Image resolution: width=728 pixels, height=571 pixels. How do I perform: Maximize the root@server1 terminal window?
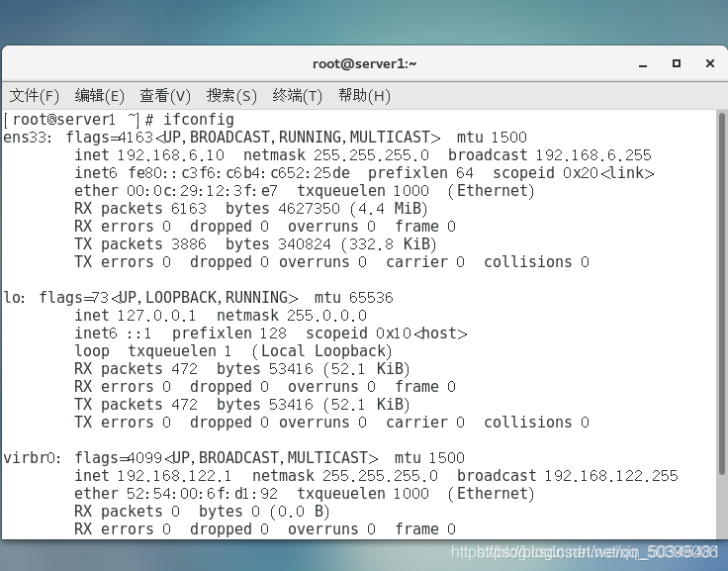coord(677,63)
